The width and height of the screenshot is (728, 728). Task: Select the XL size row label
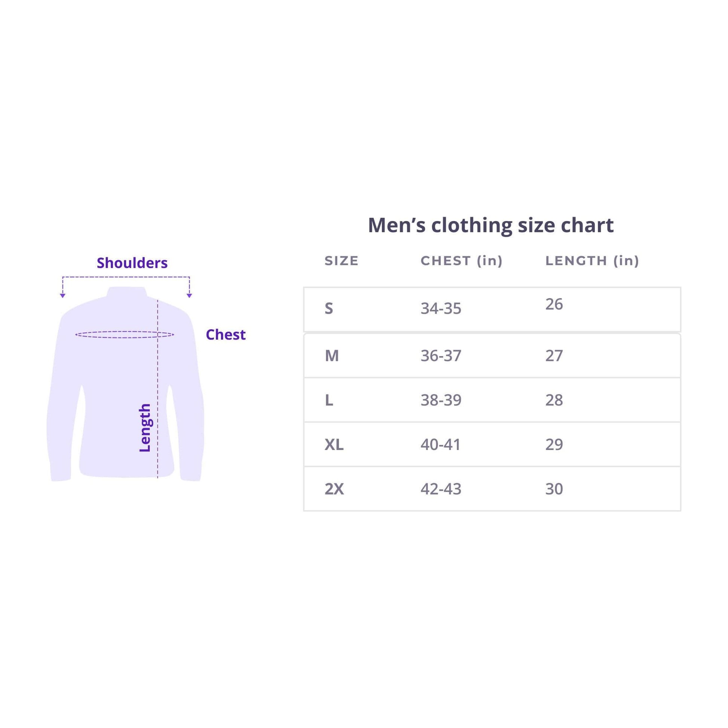[x=334, y=445]
